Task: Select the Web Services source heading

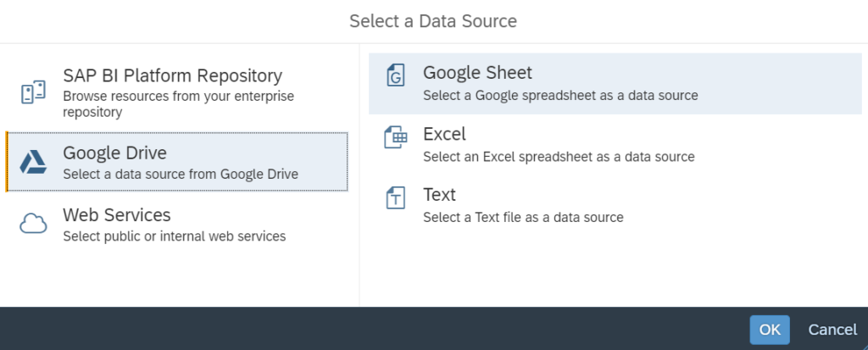Action: point(117,214)
